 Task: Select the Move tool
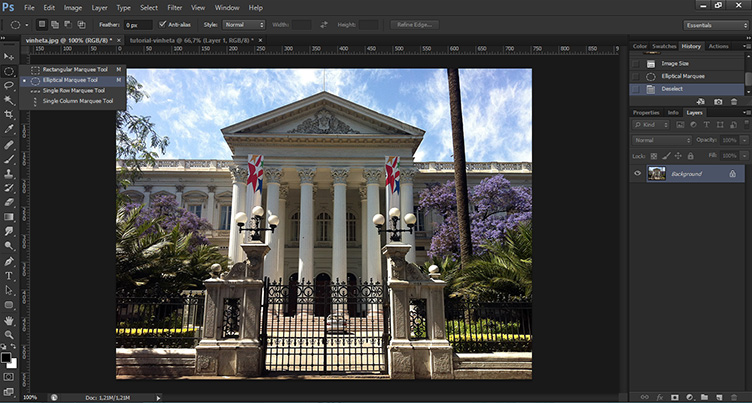(8, 57)
